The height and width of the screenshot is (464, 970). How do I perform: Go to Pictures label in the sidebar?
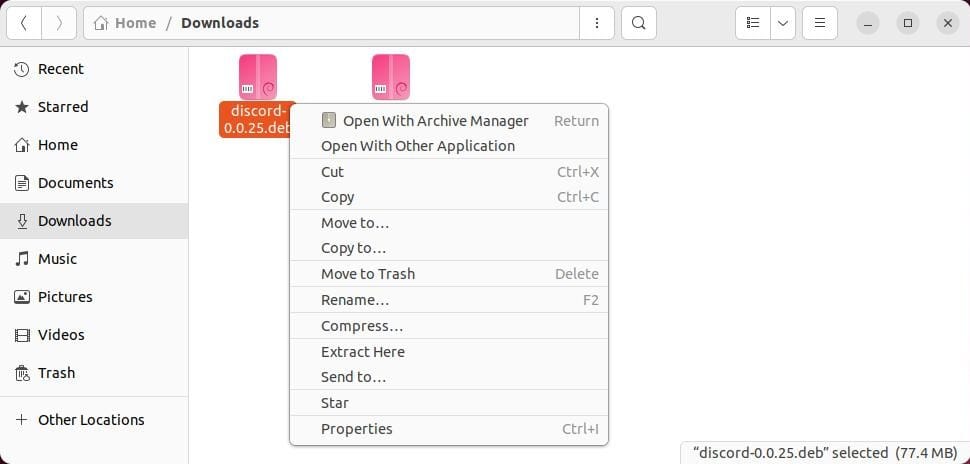click(x=65, y=297)
